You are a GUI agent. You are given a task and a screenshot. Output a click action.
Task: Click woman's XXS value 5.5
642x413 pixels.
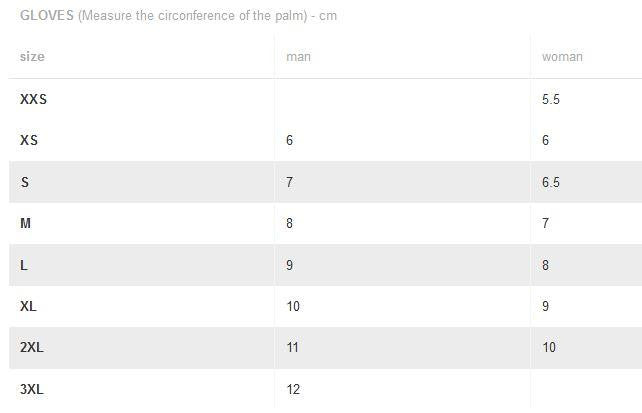(x=551, y=99)
